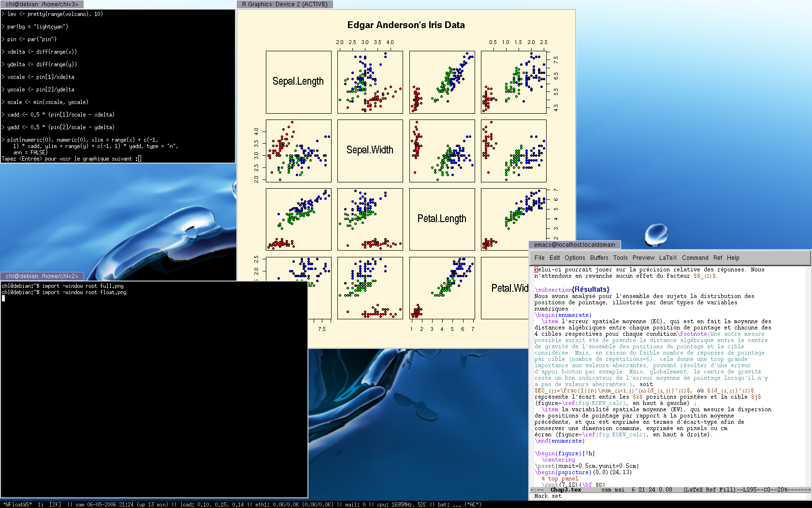The height and width of the screenshot is (508, 812).
Task: Open the Edit menu in Emacs
Action: tap(554, 258)
